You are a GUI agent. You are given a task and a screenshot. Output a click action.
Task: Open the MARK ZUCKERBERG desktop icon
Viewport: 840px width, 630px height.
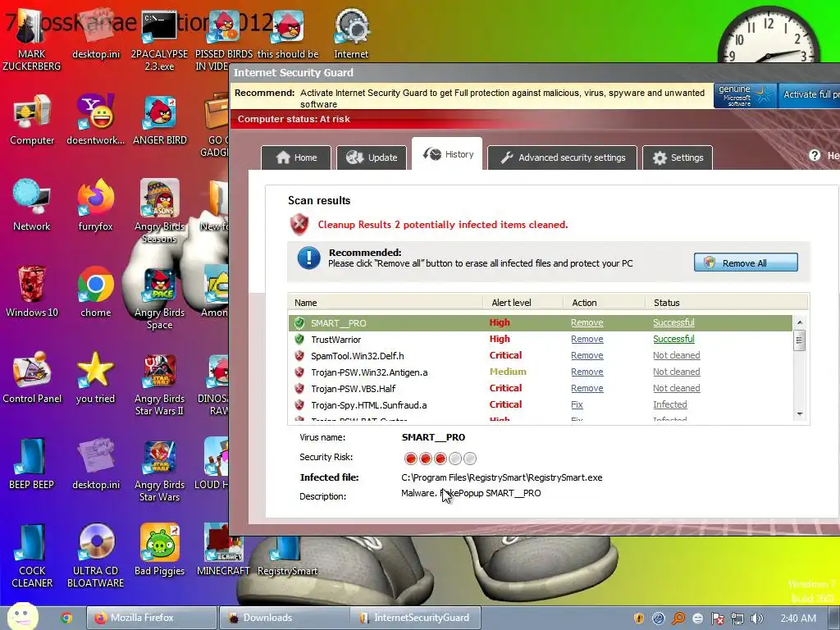click(32, 39)
